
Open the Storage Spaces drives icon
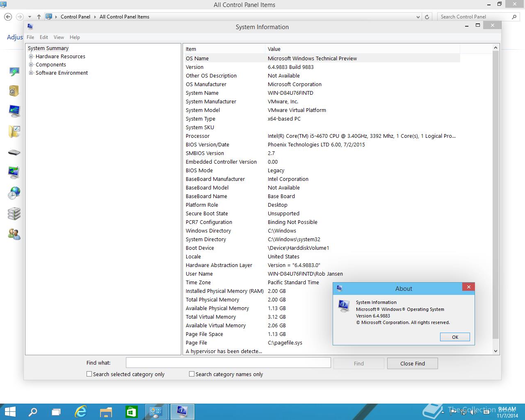14,214
